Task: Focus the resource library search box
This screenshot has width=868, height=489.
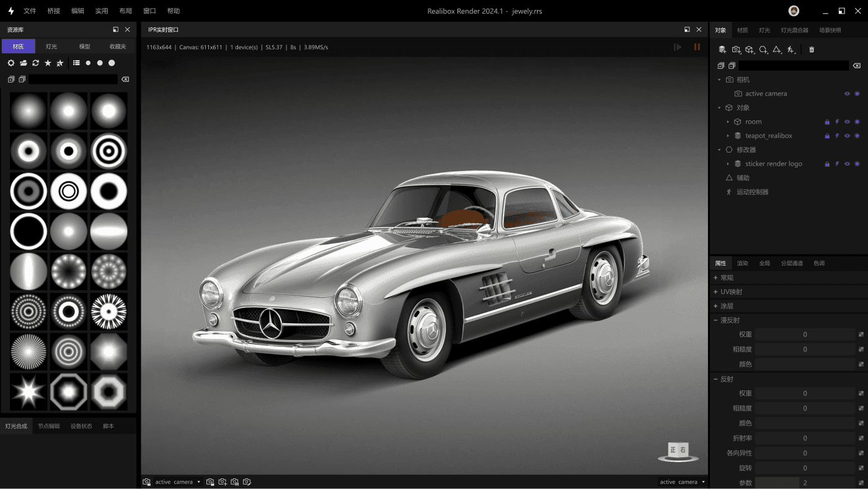Action: pos(73,79)
